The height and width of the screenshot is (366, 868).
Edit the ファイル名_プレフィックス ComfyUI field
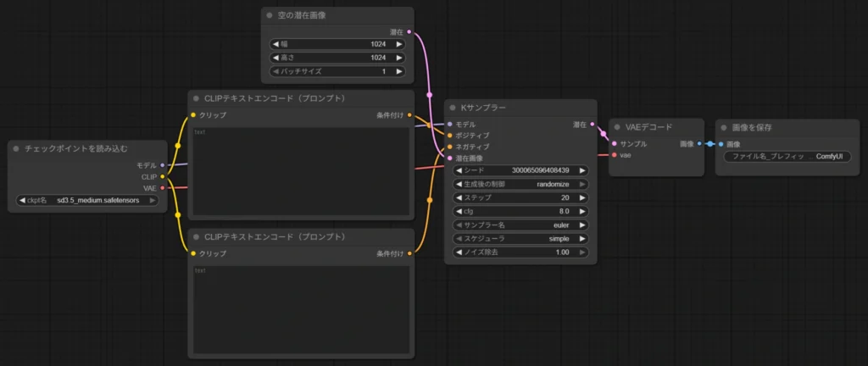(x=787, y=157)
